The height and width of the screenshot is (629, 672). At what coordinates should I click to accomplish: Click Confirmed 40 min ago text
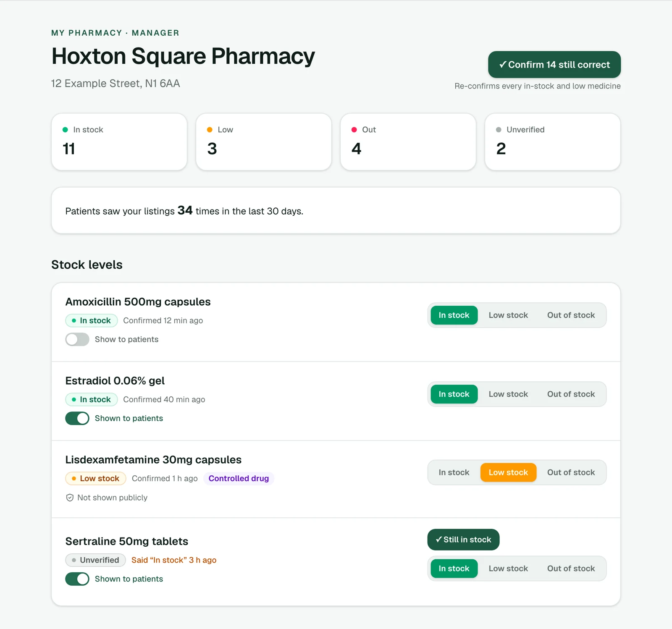coord(164,400)
